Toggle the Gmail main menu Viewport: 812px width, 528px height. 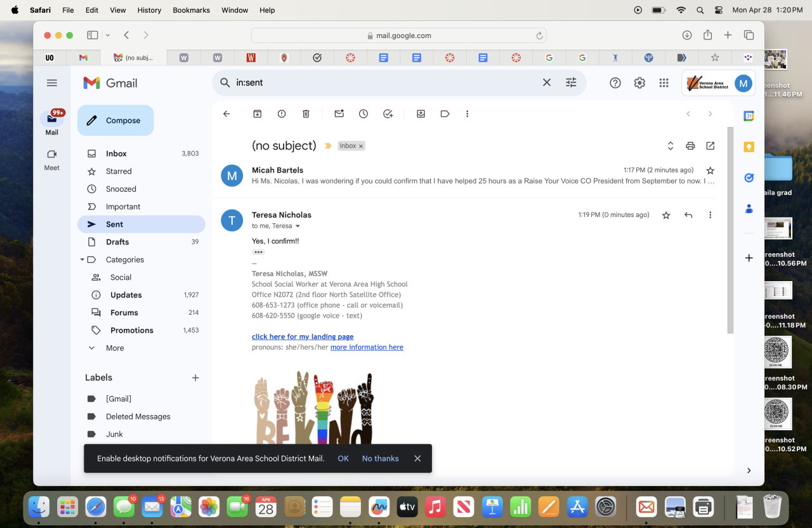click(x=52, y=83)
